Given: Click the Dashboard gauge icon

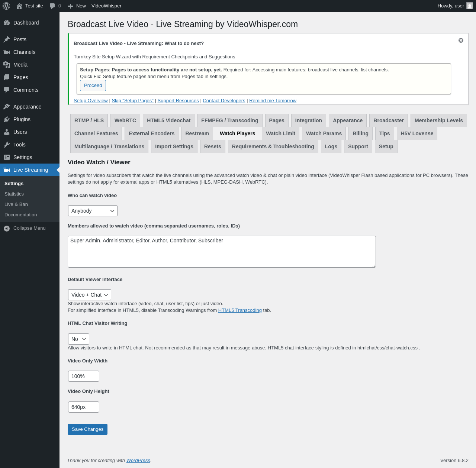Looking at the screenshot, I should [x=7, y=23].
